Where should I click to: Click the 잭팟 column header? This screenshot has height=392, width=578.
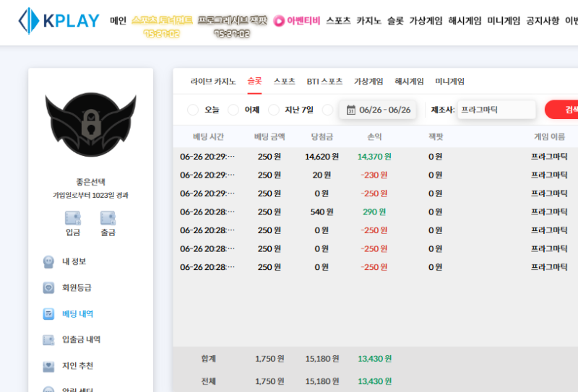[x=436, y=137]
